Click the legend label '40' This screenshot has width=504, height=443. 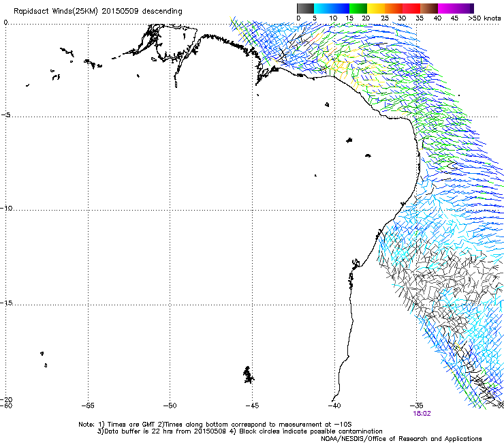pos(437,18)
